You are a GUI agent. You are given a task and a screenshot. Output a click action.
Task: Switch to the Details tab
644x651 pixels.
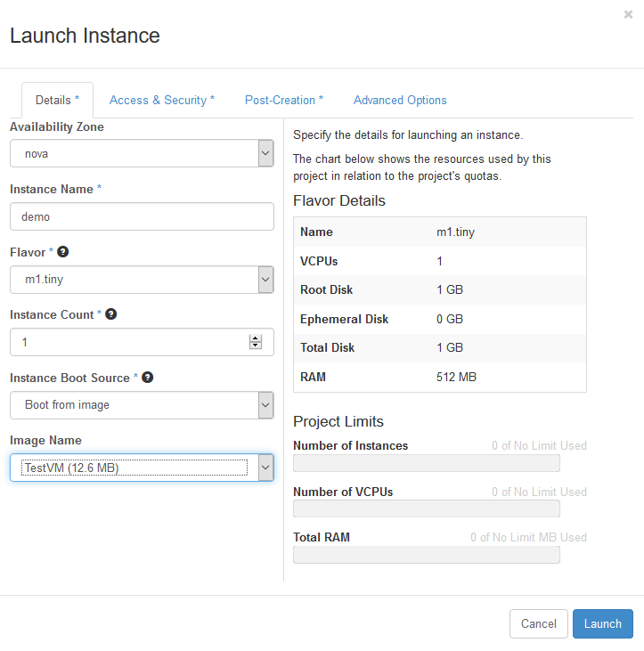pos(57,101)
